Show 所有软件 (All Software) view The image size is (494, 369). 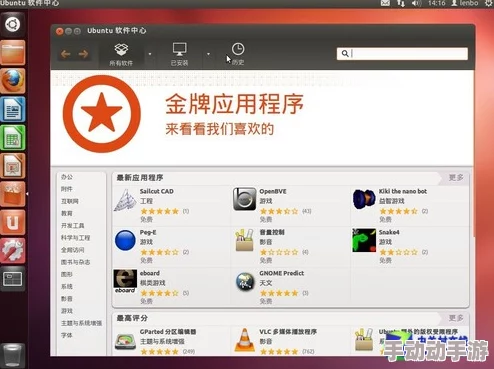pyautogui.click(x=121, y=54)
